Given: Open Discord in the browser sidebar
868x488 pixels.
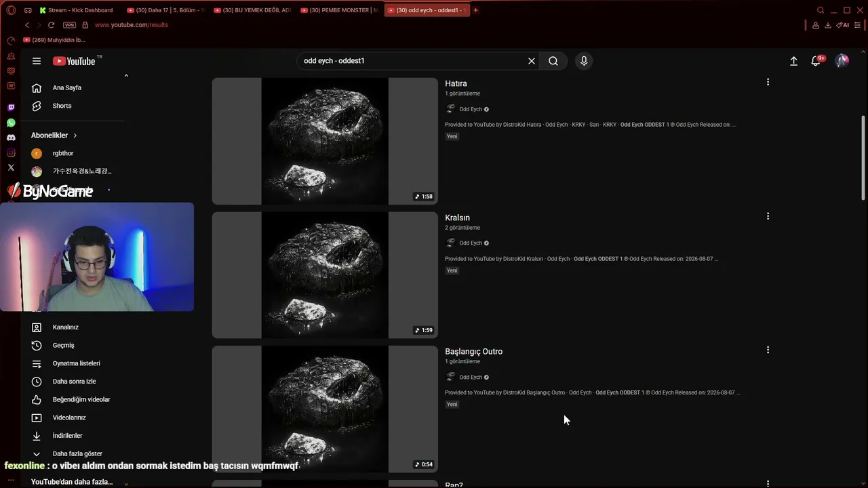Looking at the screenshot, I should (11, 138).
